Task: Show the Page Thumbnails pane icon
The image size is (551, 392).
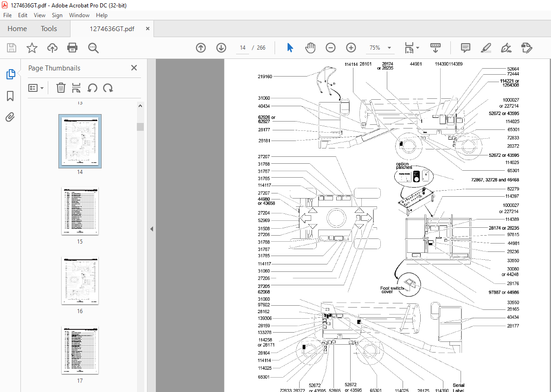Action: pos(11,74)
